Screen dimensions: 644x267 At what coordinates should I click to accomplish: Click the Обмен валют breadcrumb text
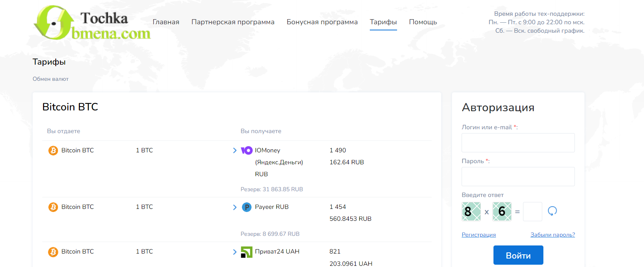[x=50, y=79]
